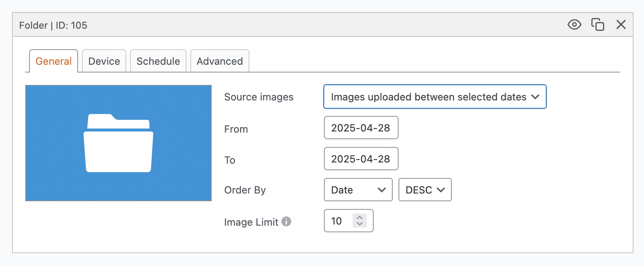Switch to the General tab
Screen dimensions: 644x266
54,61
